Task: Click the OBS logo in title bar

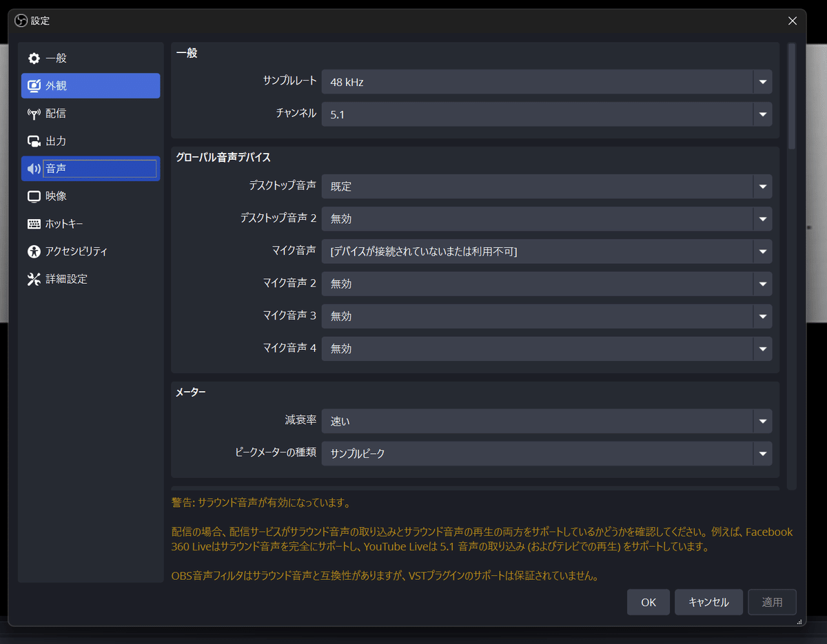Action: (x=21, y=21)
